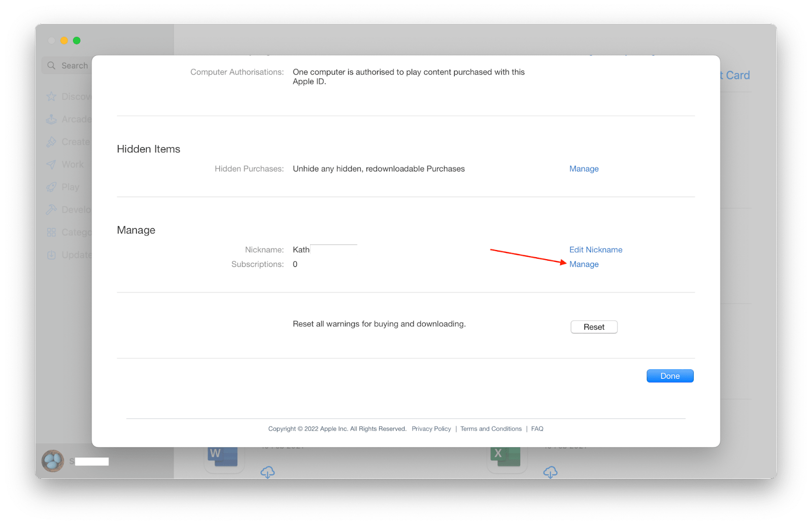Click Manage next to Subscriptions
Viewport: 812px width, 525px height.
pos(584,264)
